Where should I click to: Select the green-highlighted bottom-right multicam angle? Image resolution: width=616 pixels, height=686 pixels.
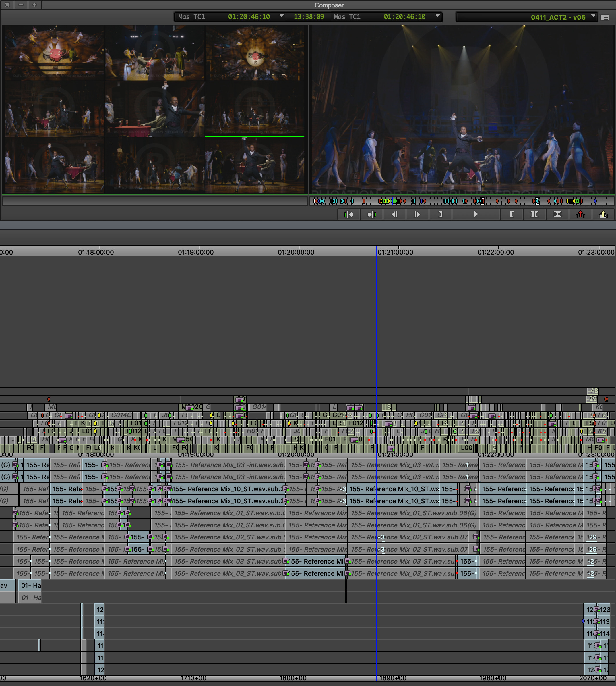[255, 166]
